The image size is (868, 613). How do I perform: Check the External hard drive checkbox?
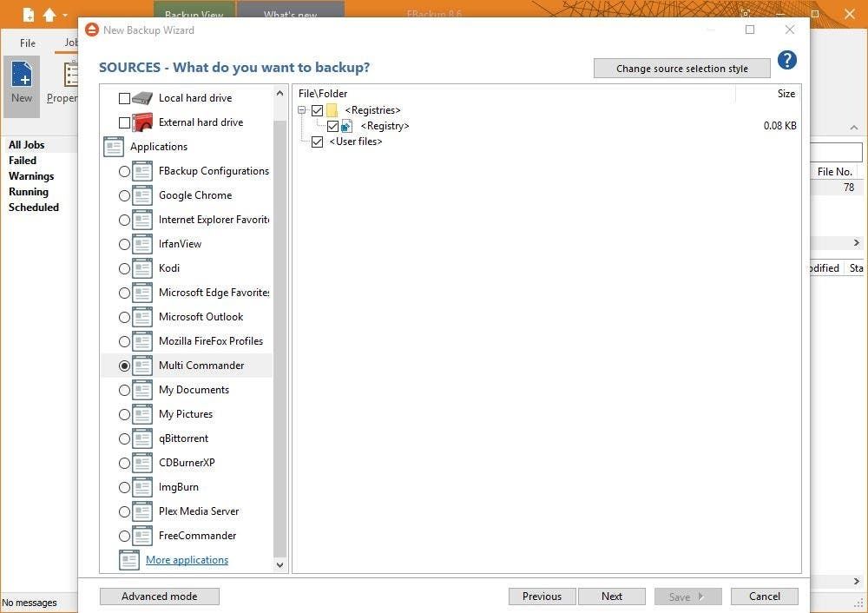pos(124,123)
